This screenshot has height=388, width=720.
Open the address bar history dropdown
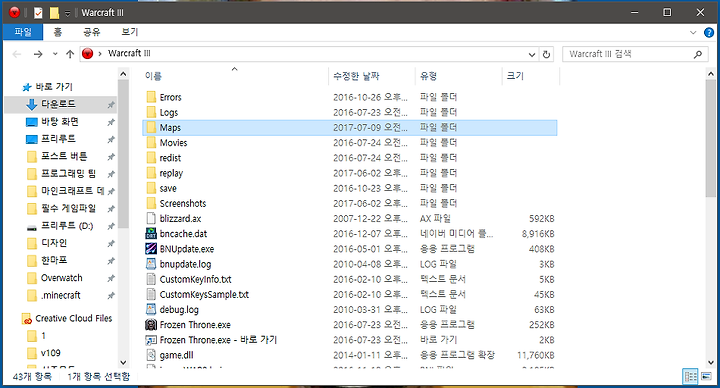tap(532, 54)
